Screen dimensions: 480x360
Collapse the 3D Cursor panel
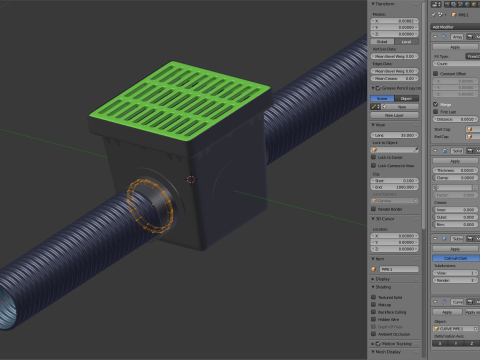pos(373,219)
